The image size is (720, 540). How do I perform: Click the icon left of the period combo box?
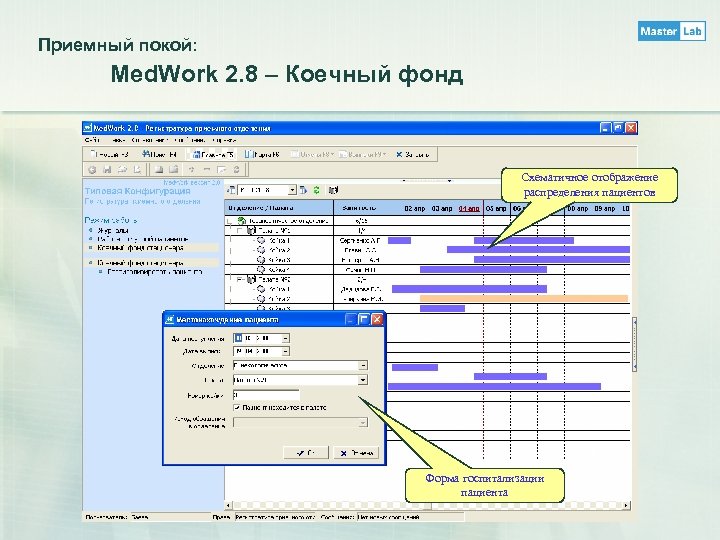231,190
